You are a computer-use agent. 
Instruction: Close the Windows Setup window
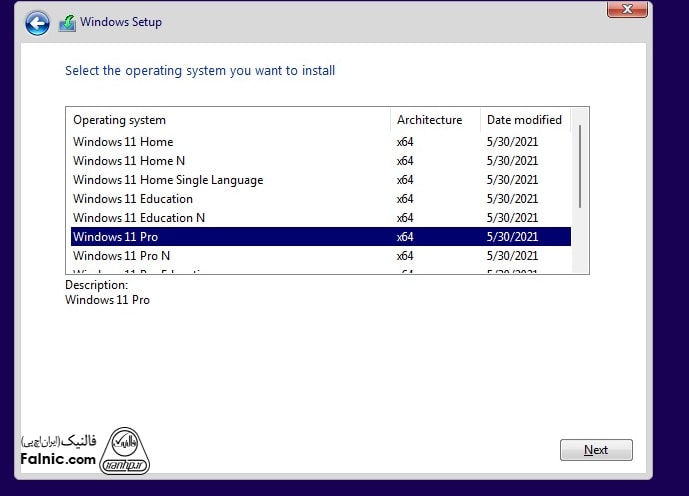[627, 9]
